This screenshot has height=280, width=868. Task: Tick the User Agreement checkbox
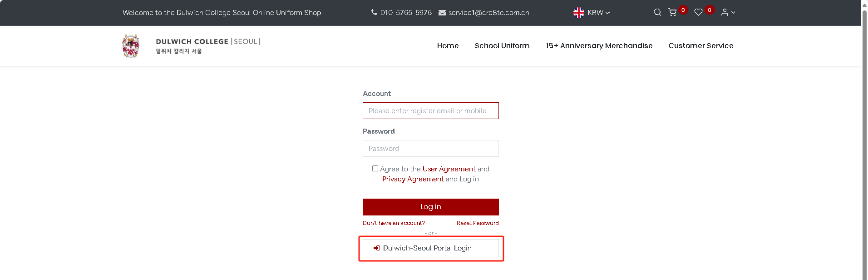(x=375, y=169)
